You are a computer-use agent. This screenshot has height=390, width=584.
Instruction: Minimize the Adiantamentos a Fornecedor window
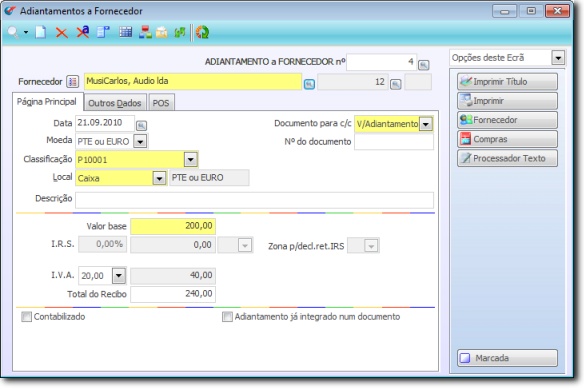[x=504, y=11]
